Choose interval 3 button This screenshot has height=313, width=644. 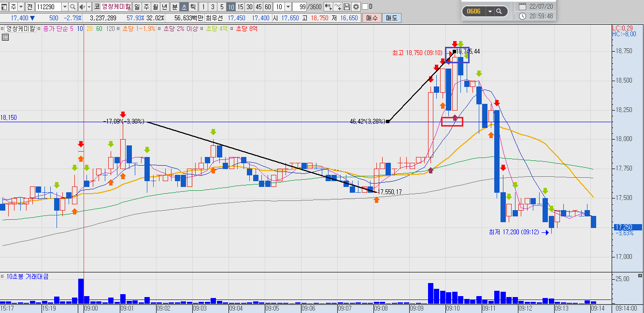pyautogui.click(x=213, y=7)
